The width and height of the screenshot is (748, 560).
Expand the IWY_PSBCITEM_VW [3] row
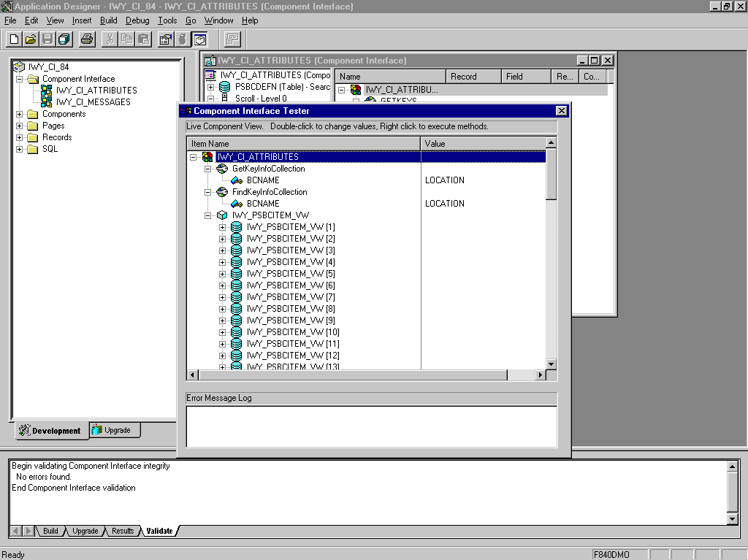click(x=222, y=250)
